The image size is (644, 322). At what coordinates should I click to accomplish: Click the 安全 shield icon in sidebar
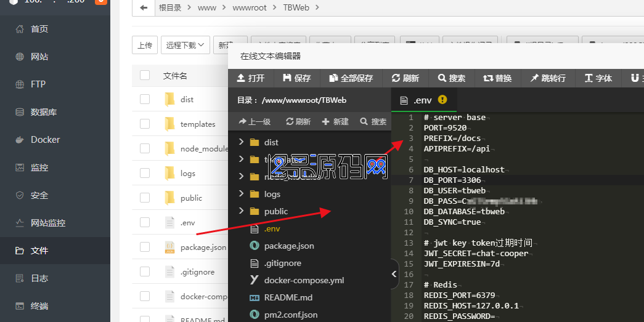[20, 195]
